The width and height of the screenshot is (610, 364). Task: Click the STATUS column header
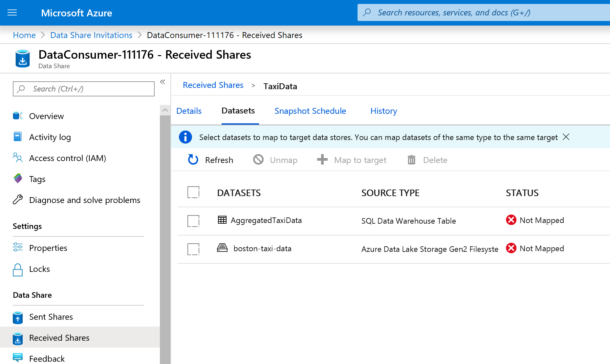pos(522,193)
